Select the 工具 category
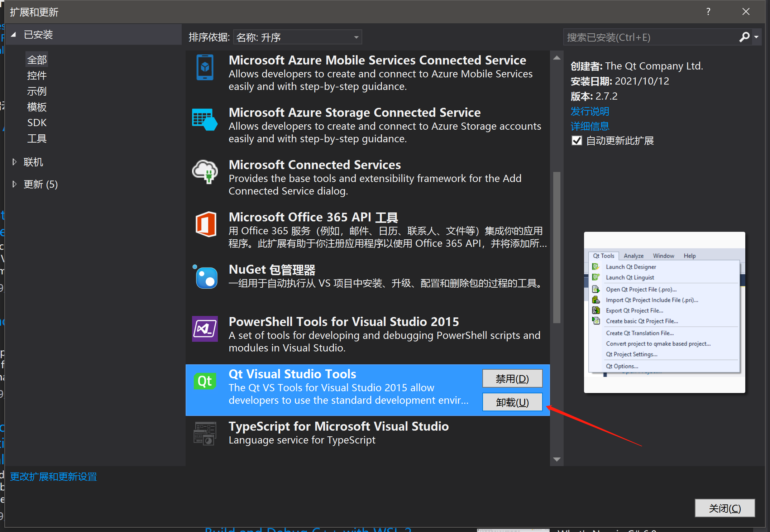 (x=37, y=138)
